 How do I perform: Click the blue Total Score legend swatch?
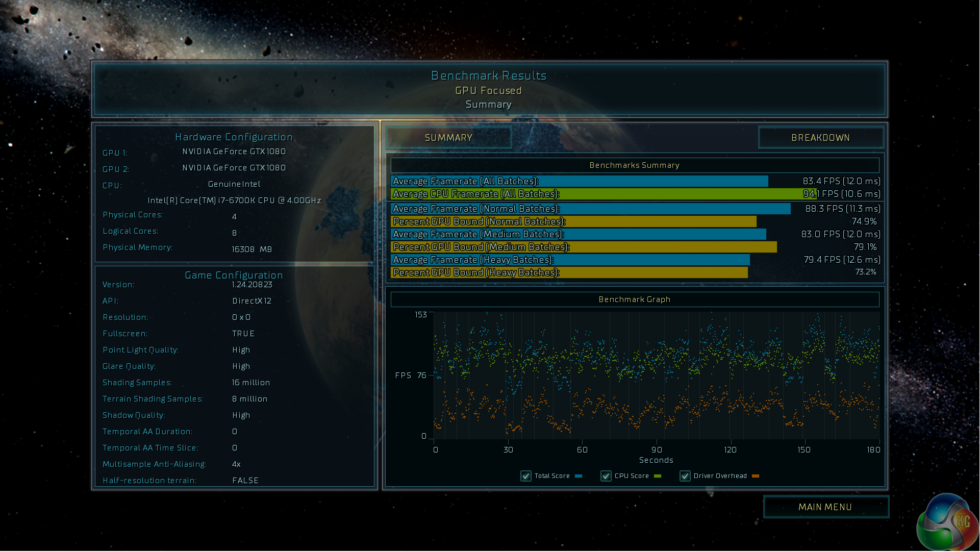(579, 476)
